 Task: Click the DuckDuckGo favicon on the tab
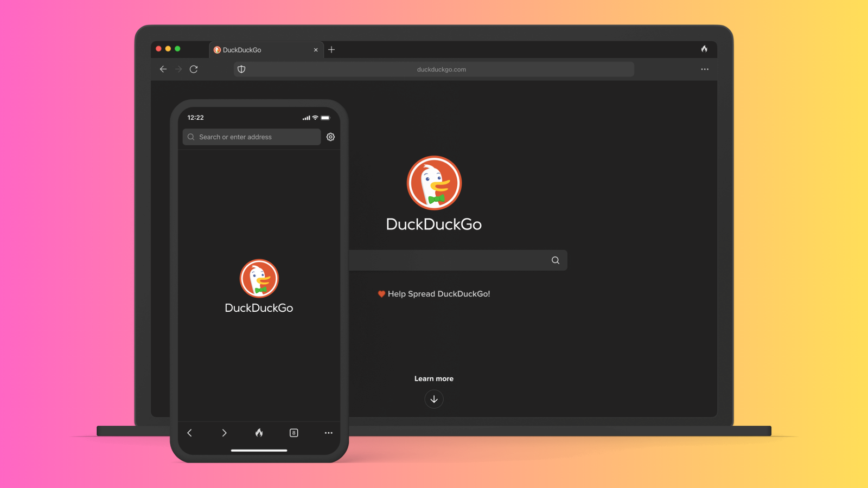[217, 49]
